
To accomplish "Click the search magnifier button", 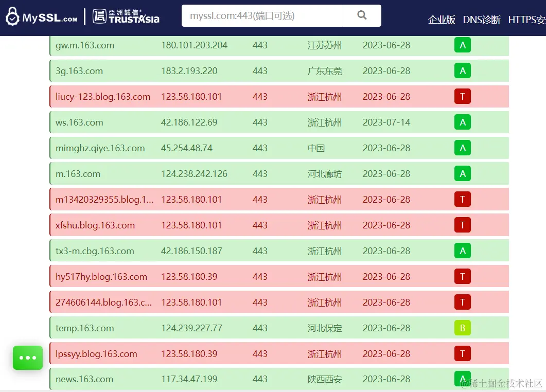I will [x=362, y=15].
